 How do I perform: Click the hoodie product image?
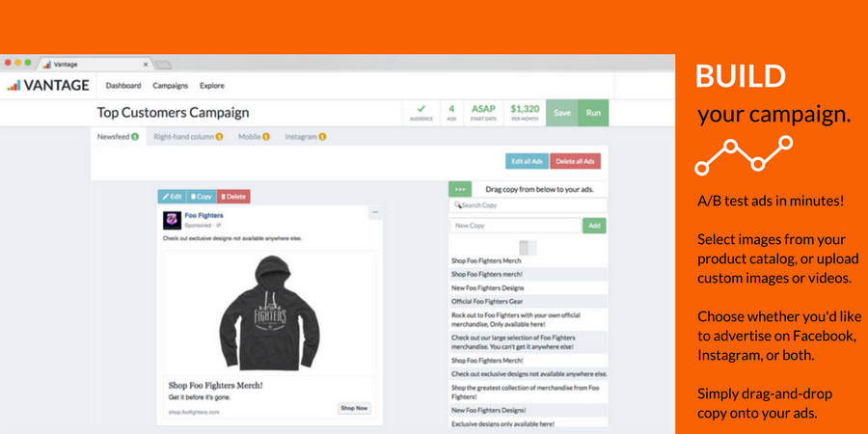click(x=270, y=312)
